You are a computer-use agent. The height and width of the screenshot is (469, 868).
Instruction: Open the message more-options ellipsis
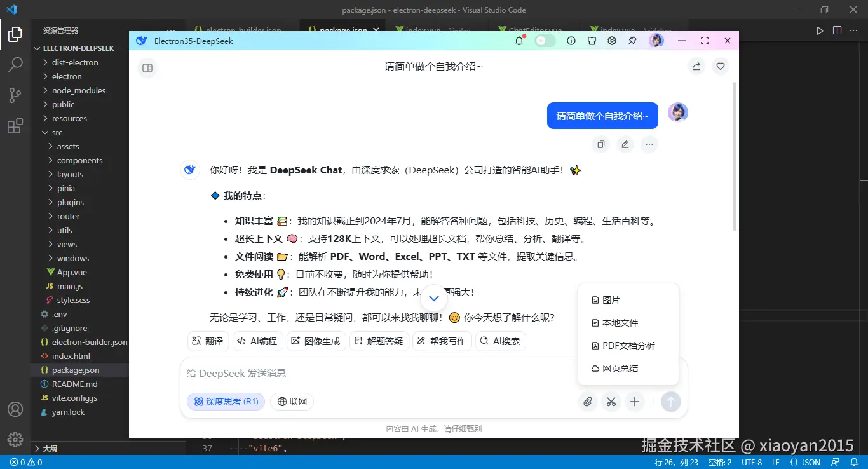coord(649,144)
